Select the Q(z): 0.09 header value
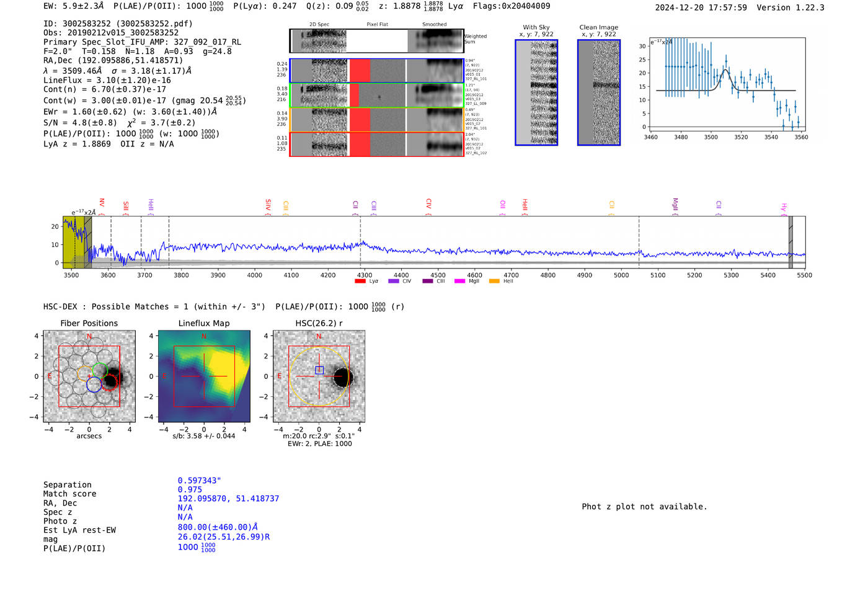The height and width of the screenshot is (591, 868). click(338, 6)
